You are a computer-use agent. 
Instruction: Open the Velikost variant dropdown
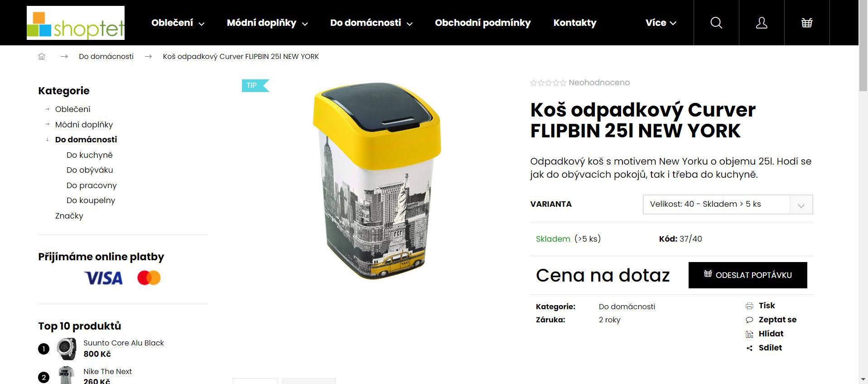tap(728, 204)
